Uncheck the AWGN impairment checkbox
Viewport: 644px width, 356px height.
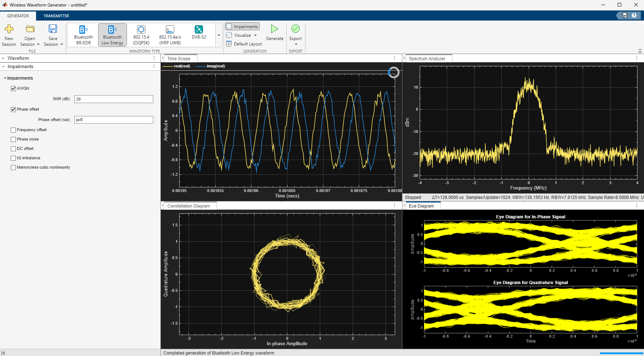tap(13, 89)
